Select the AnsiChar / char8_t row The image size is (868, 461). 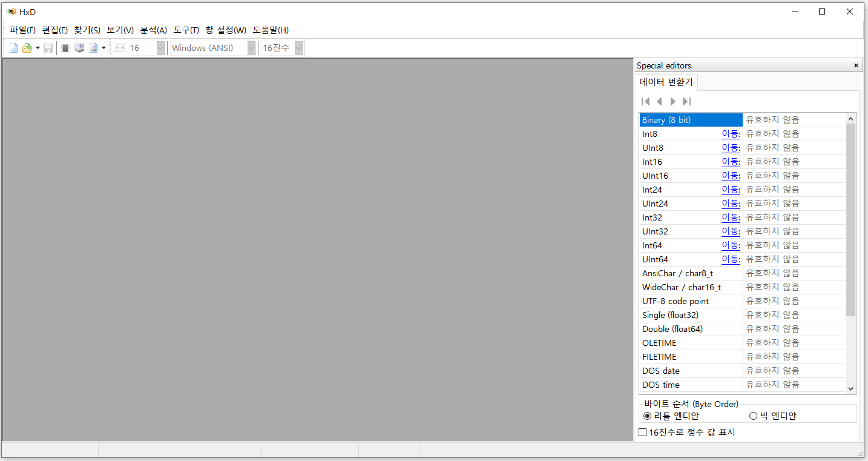click(x=743, y=273)
